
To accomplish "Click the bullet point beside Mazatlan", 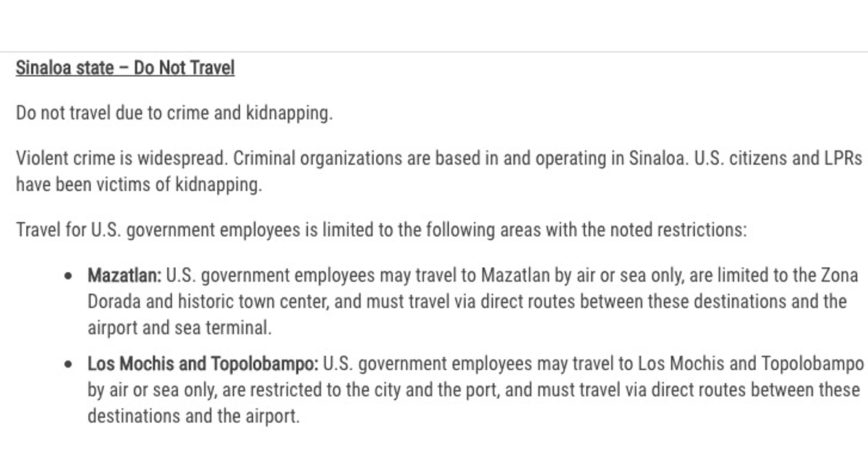I will pos(69,276).
